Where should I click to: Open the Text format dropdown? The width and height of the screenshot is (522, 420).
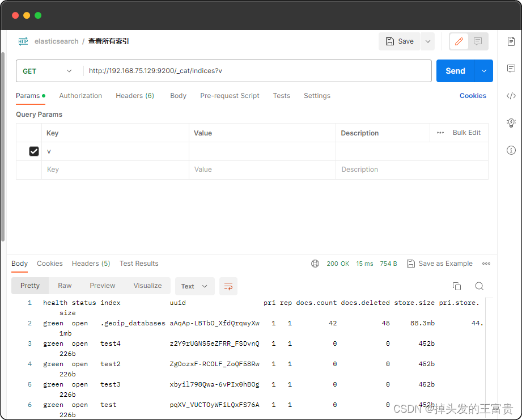(195, 286)
